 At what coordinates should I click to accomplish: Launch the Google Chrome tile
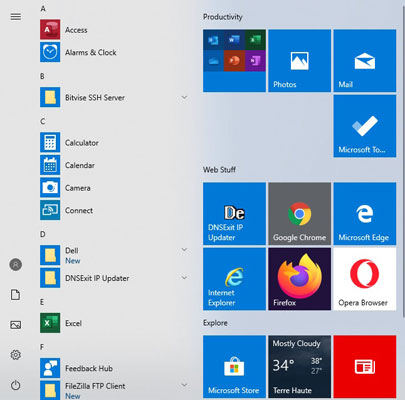pos(300,214)
